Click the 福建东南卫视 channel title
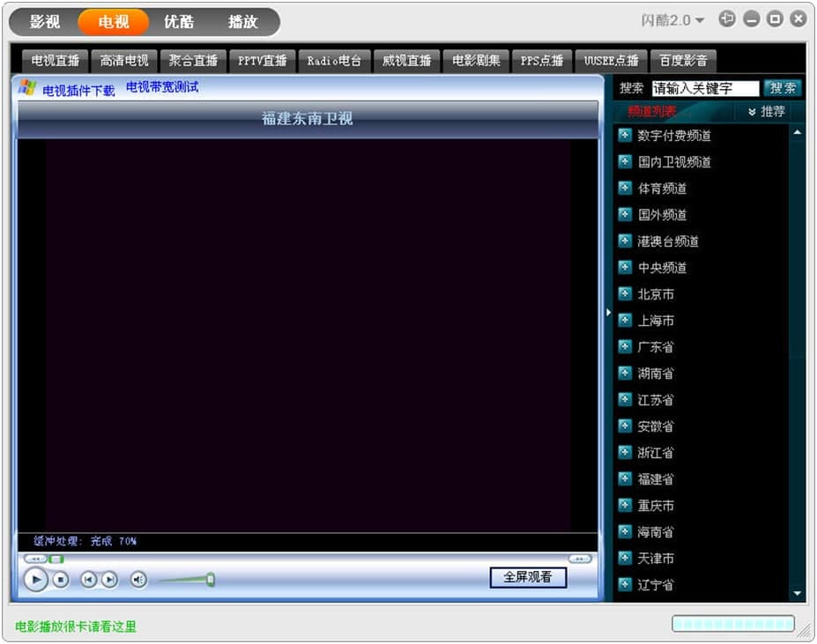The image size is (817, 644). pyautogui.click(x=308, y=118)
